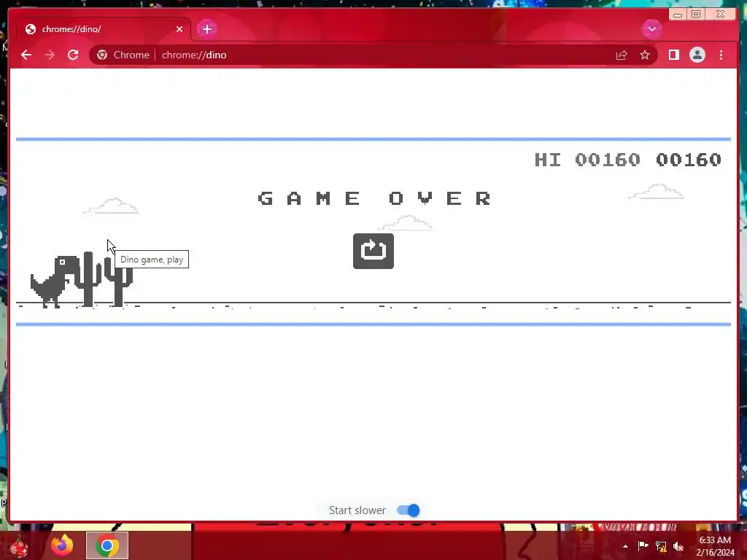Click the restart game button
Image resolution: width=747 pixels, height=560 pixels.
pos(373,251)
